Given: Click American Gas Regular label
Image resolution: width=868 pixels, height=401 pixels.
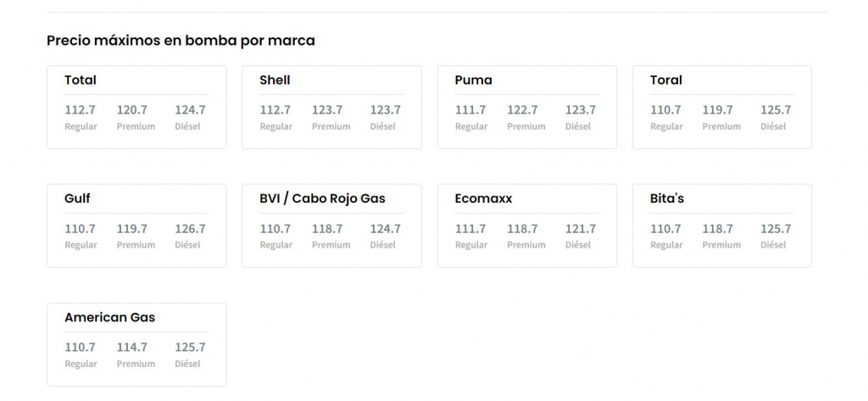Looking at the screenshot, I should (81, 364).
